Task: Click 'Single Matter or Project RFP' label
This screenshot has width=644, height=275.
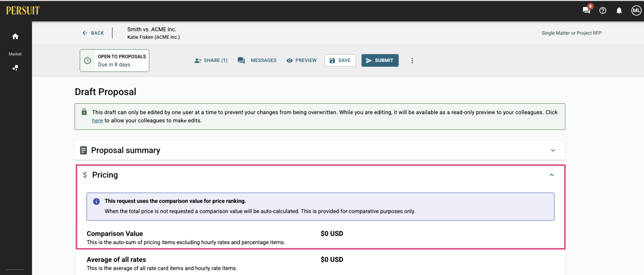Action: point(571,33)
